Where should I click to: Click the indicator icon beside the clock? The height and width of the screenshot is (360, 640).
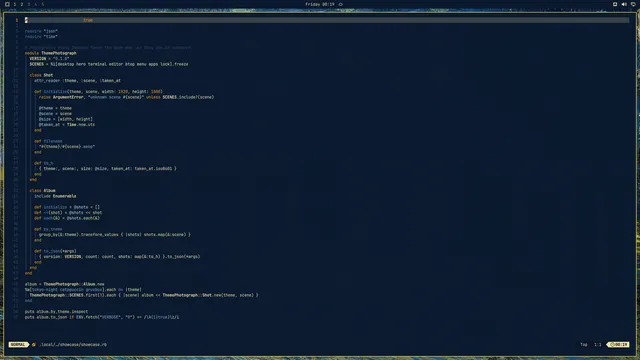pyautogui.click(x=340, y=4)
